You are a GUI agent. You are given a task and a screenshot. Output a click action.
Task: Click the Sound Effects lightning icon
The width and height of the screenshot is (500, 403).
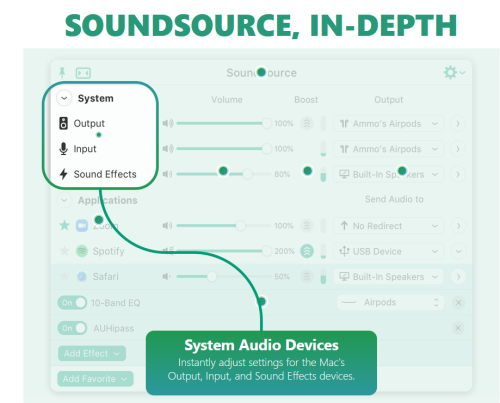pyautogui.click(x=63, y=174)
